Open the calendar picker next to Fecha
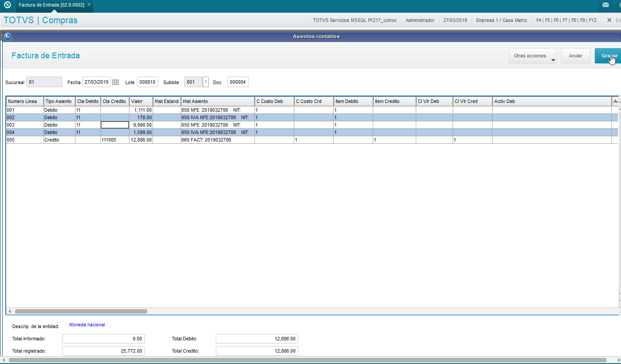The height and width of the screenshot is (364, 621). (x=115, y=82)
